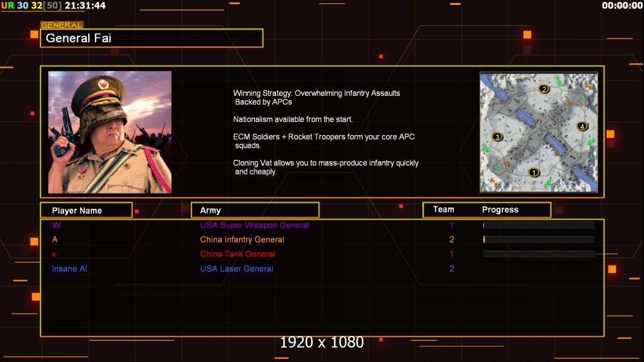Screen dimensions: 644x362
Task: Click the China Tank General army entry
Action: point(237,254)
